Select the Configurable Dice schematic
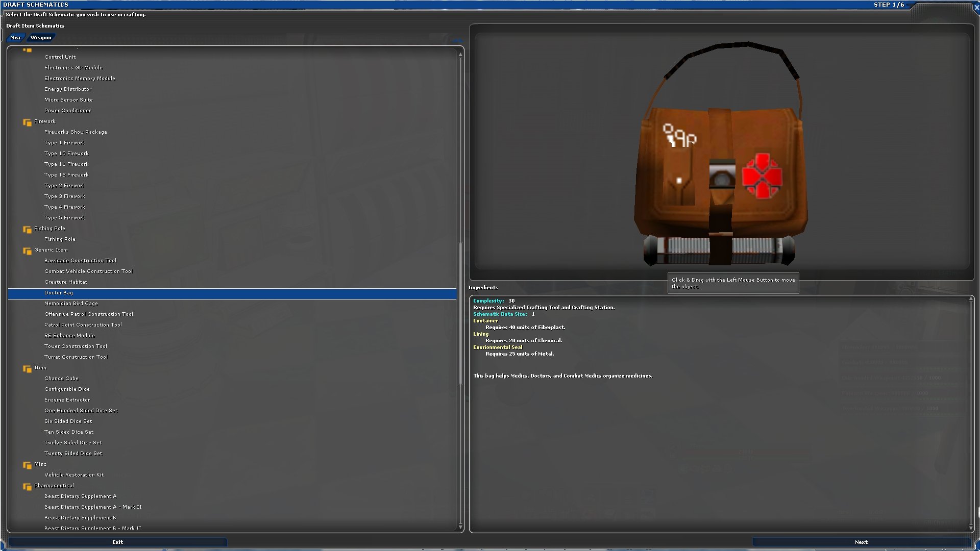980x551 pixels. [x=67, y=389]
